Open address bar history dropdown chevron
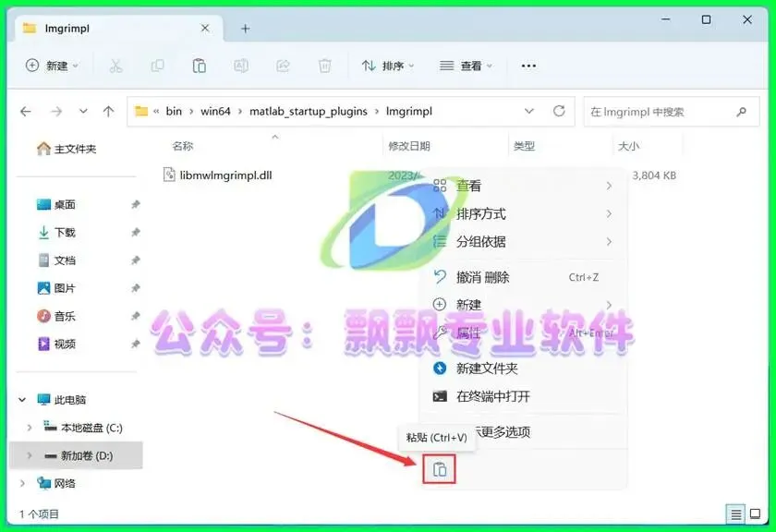Viewport: 776px width, 532px height. coord(529,112)
